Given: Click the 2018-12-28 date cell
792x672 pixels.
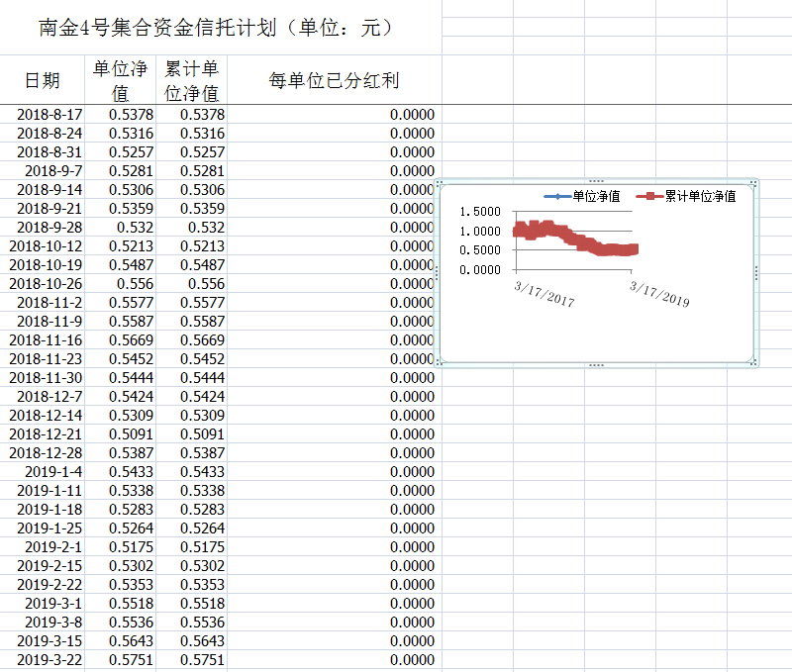Looking at the screenshot, I should [43, 453].
